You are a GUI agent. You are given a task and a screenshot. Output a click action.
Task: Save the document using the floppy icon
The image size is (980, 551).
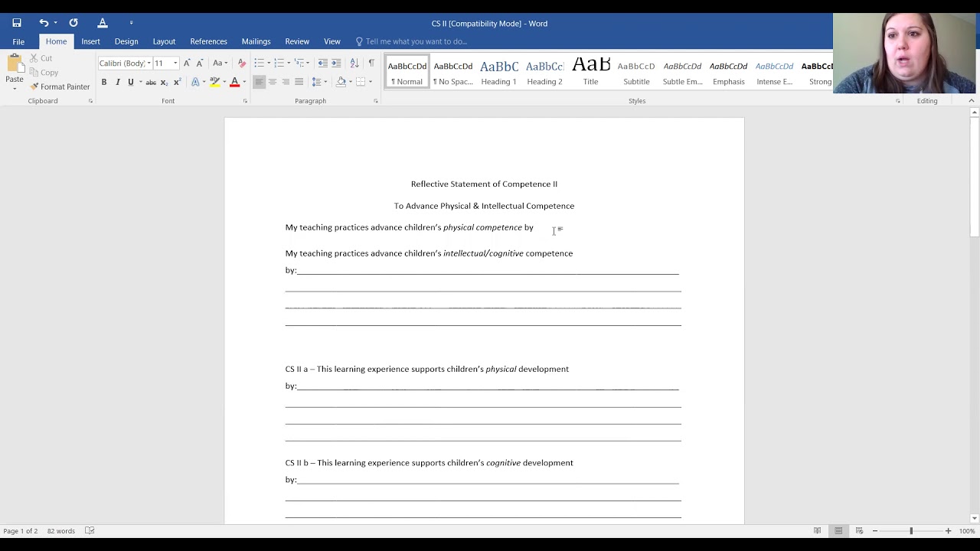click(17, 23)
